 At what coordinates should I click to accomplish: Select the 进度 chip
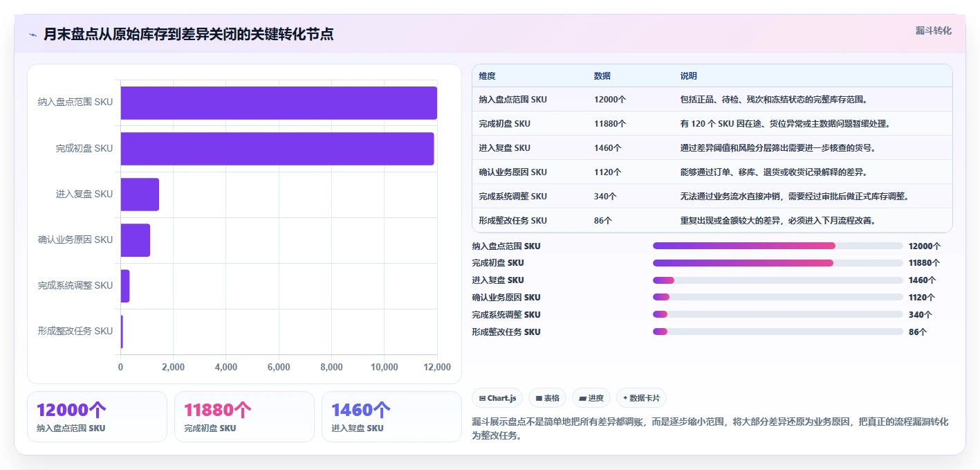point(591,398)
